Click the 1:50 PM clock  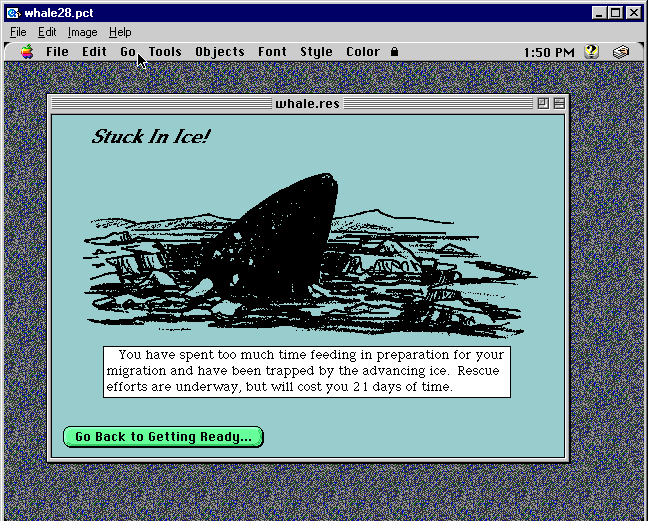coord(549,52)
